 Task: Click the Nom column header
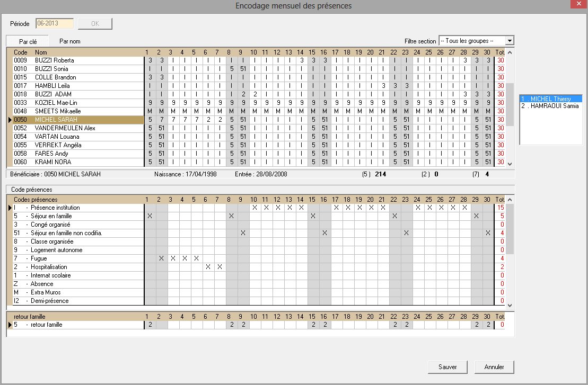coord(41,52)
